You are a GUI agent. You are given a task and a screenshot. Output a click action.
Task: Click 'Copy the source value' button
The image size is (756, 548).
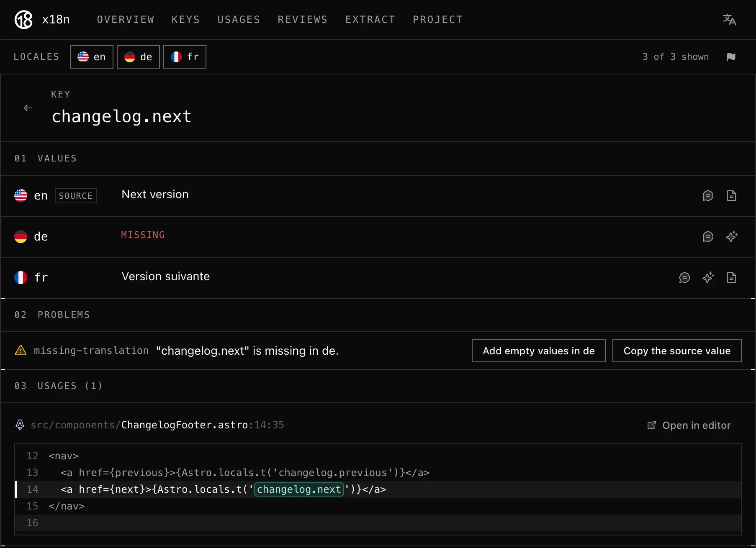[677, 351]
